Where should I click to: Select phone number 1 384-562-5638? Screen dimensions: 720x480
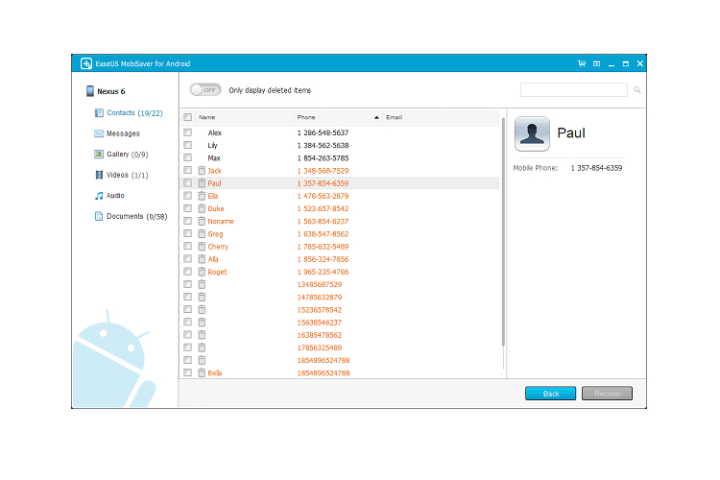pos(323,146)
